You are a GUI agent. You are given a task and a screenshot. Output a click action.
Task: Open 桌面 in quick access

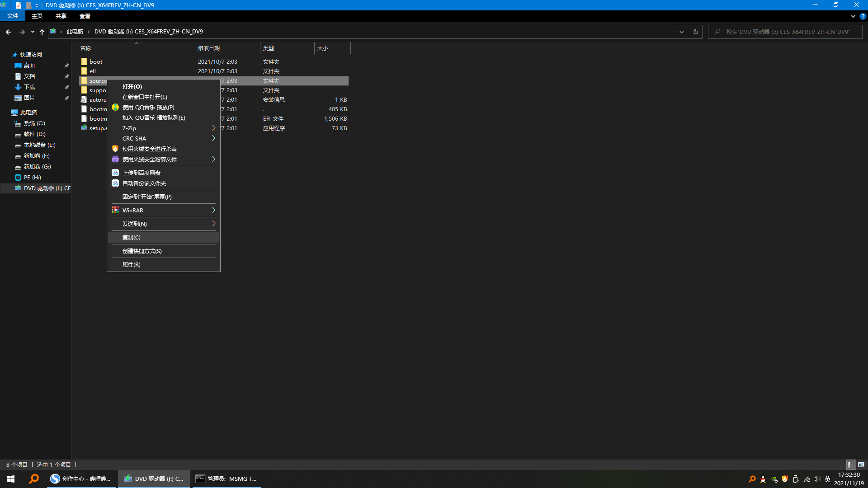[x=29, y=66]
